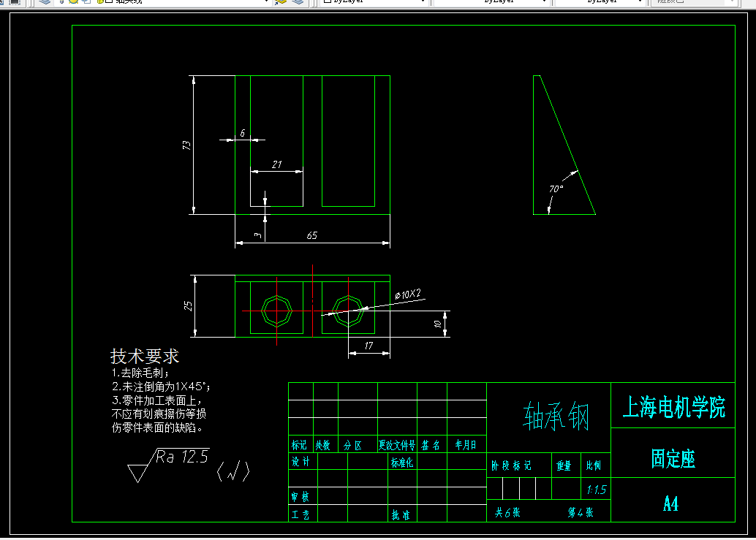Select the bracketed checkmark symbol
The width and height of the screenshot is (756, 540).
tap(233, 471)
